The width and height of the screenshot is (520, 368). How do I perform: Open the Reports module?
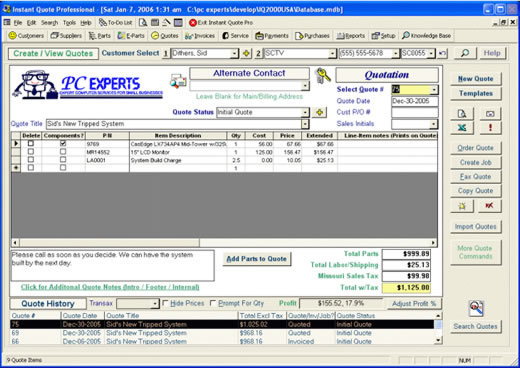(351, 36)
